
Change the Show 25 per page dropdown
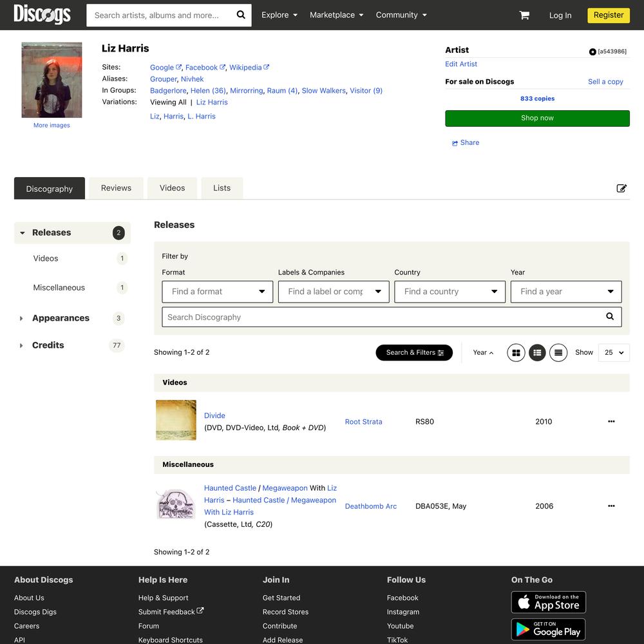tap(614, 352)
